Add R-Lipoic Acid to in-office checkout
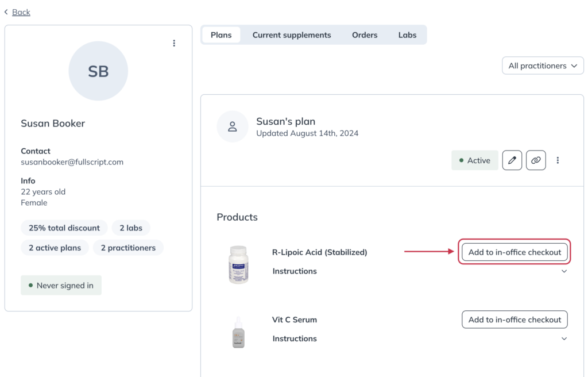The width and height of the screenshot is (588, 377). pos(514,252)
